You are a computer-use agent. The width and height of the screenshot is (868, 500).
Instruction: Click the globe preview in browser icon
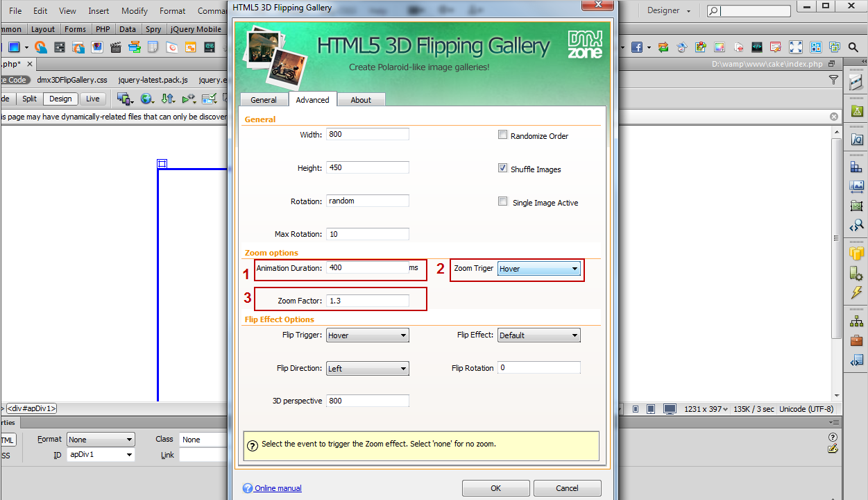[x=147, y=99]
